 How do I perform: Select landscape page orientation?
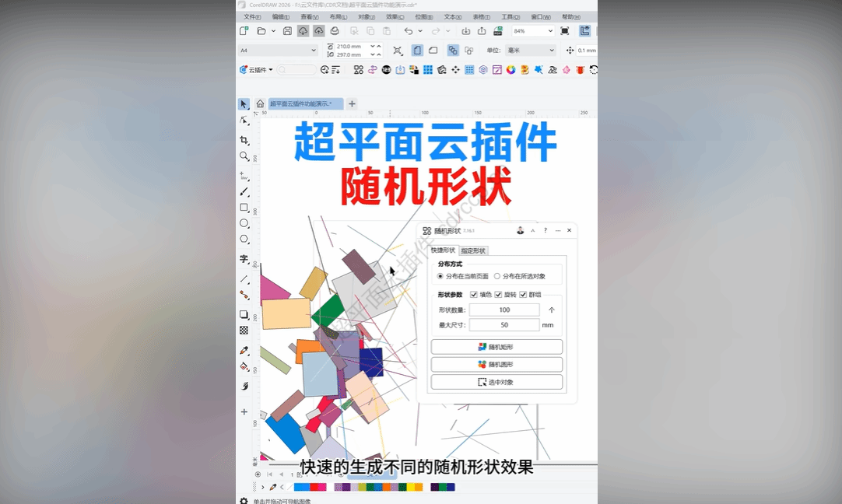pyautogui.click(x=433, y=51)
